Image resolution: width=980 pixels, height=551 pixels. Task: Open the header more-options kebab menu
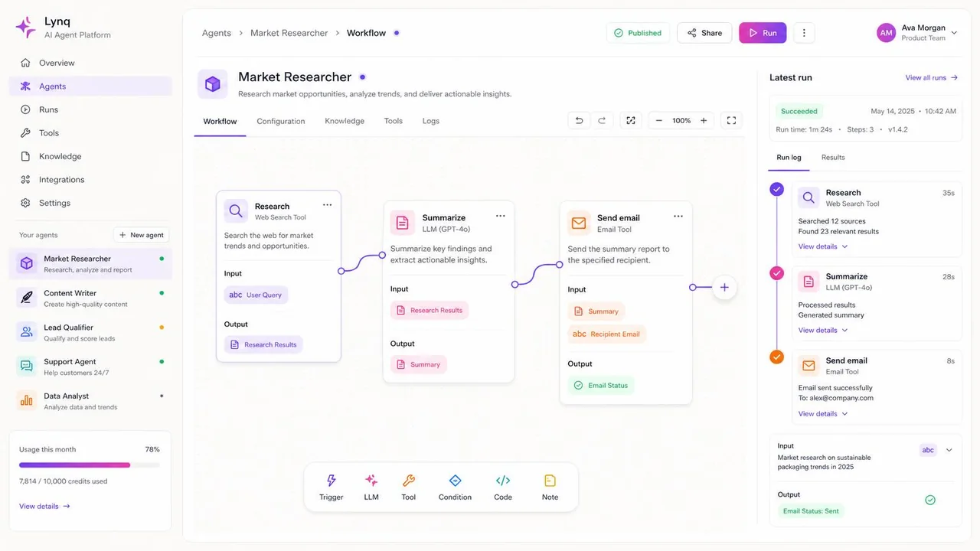(x=803, y=33)
